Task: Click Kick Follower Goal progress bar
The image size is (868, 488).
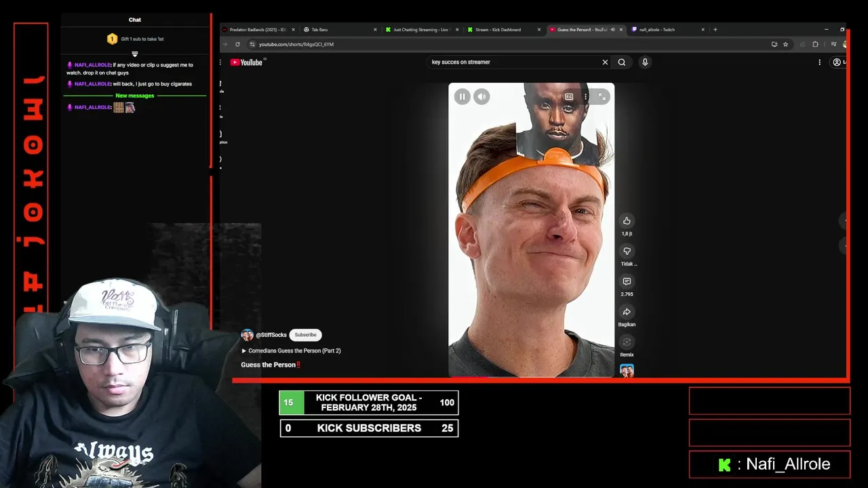Action: tap(369, 403)
